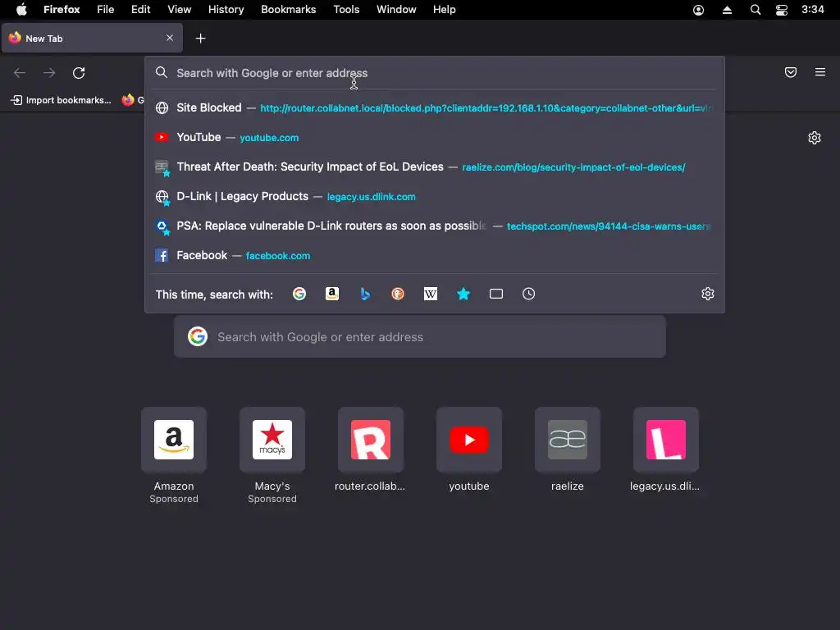Image resolution: width=840 pixels, height=630 pixels.
Task: Save page to Pocket
Action: (791, 72)
